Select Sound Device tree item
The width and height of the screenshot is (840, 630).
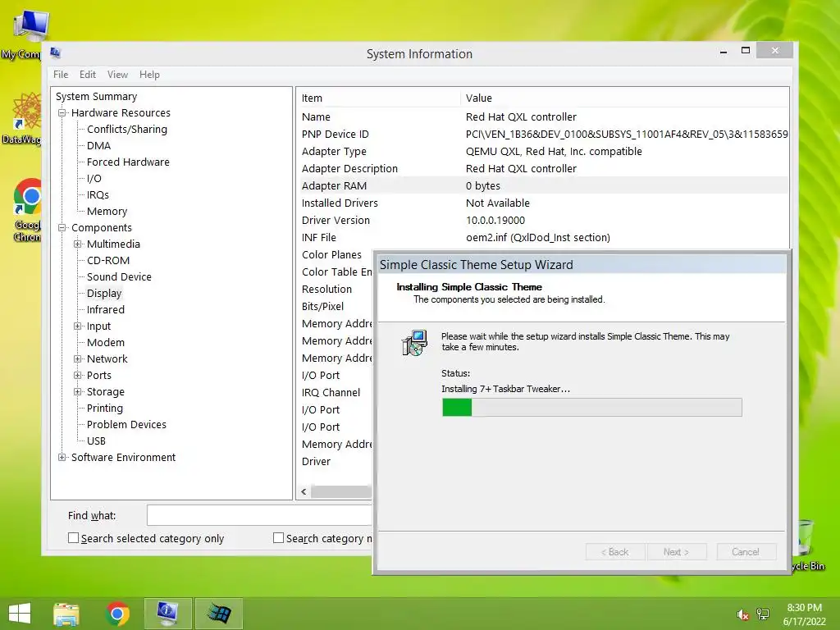click(119, 277)
